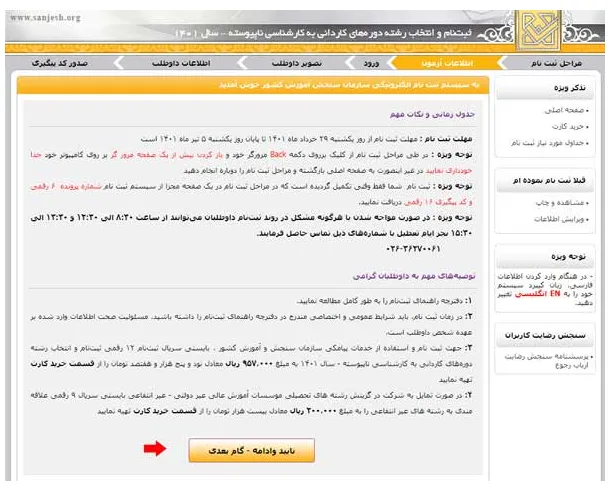Select the 'ورود' step tab

[x=371, y=63]
